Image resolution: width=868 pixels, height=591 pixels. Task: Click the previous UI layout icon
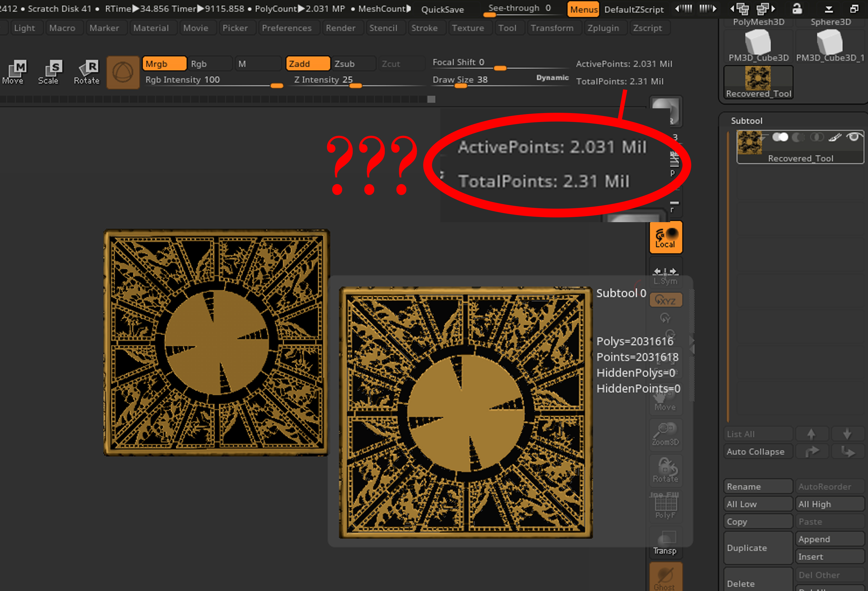[740, 9]
